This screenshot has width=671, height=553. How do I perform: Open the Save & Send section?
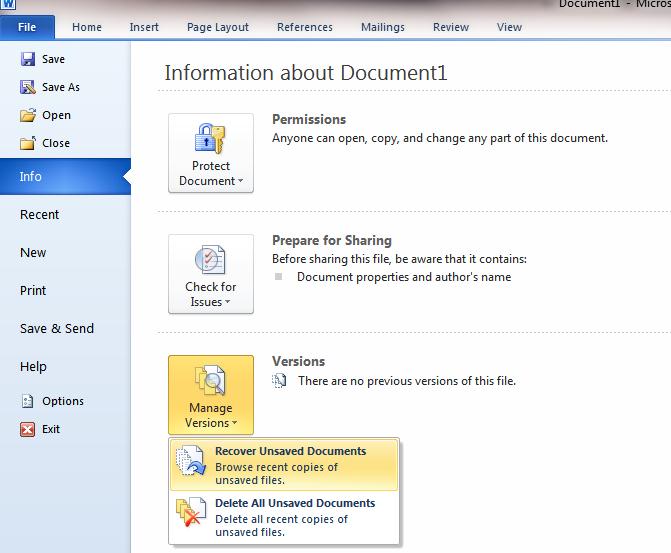tap(57, 329)
